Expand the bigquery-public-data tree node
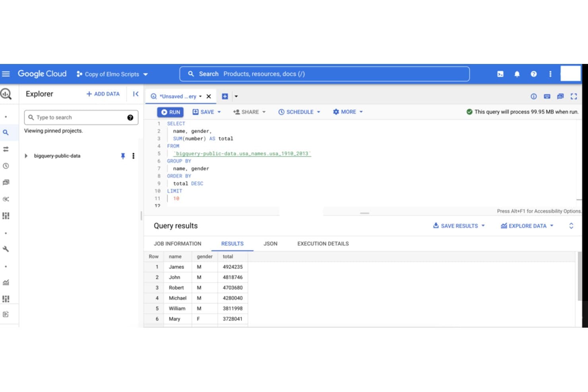Viewport: 588px width, 392px height. tap(26, 156)
